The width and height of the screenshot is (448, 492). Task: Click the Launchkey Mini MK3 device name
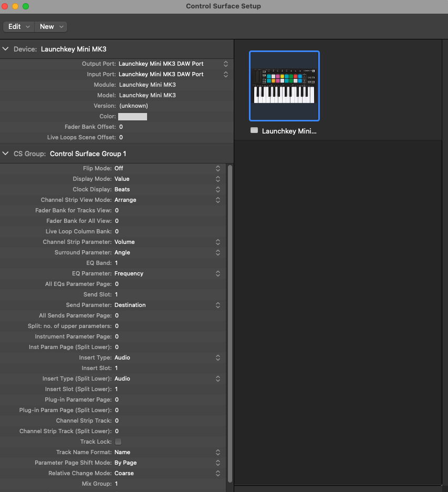pyautogui.click(x=74, y=49)
